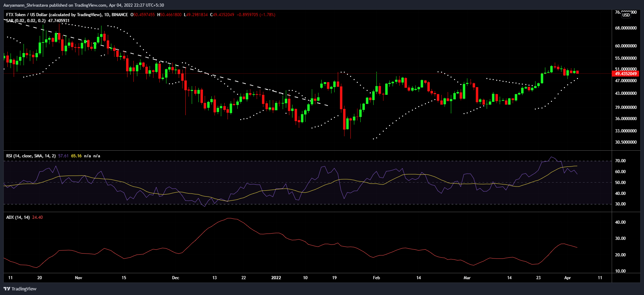Viewport: 644px width, 295px height.
Task: Click the Nov label on time axis
Action: click(78, 278)
